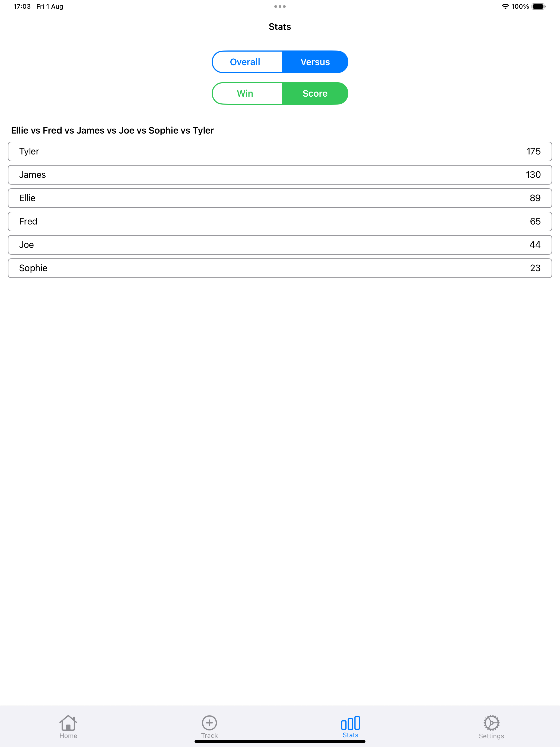Open the Home tab house icon
The image size is (560, 747).
pyautogui.click(x=68, y=723)
